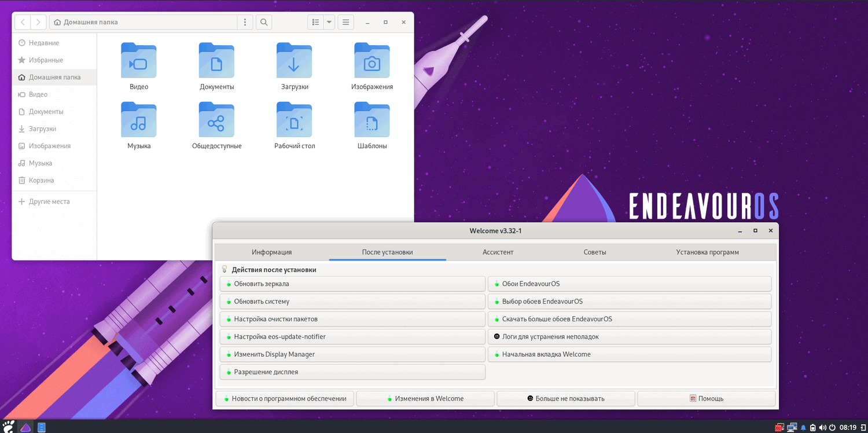Image resolution: width=868 pixels, height=433 pixels.
Task: Click the power button tray icon
Action: 832,428
